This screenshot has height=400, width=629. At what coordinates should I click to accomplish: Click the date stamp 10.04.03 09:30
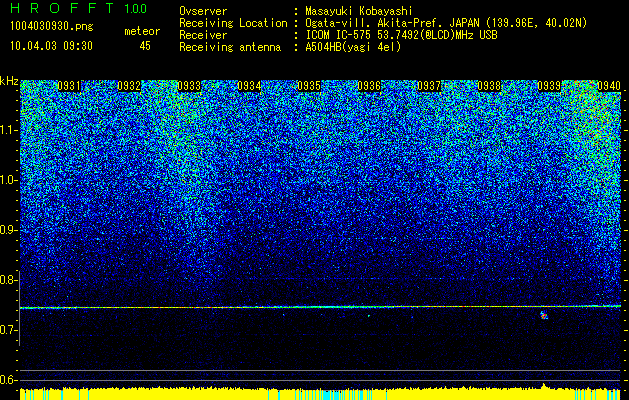click(51, 46)
